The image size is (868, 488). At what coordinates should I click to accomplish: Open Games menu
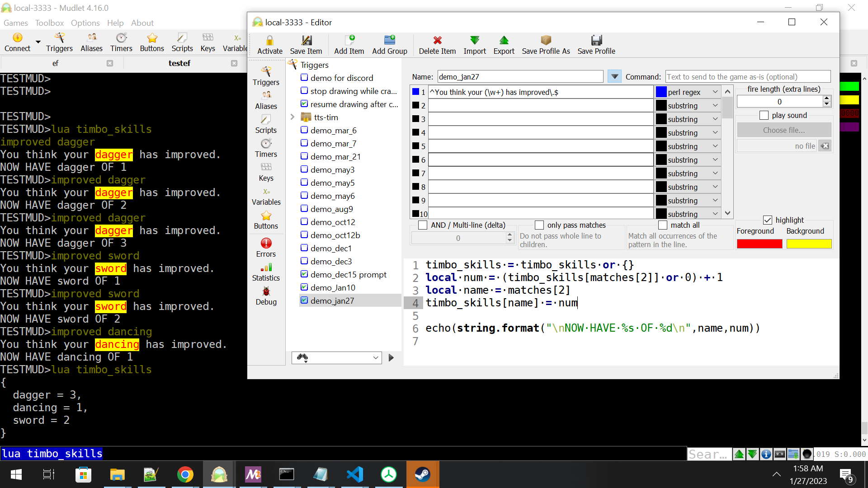pyautogui.click(x=15, y=23)
